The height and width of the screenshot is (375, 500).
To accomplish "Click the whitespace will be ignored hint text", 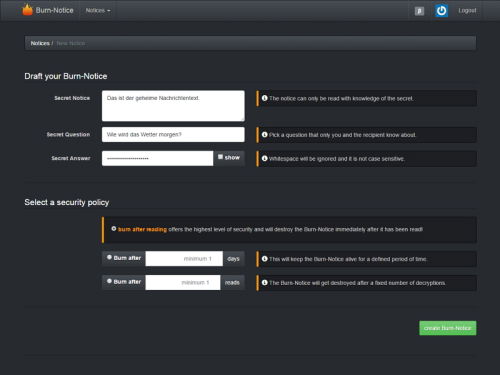I will [337, 159].
